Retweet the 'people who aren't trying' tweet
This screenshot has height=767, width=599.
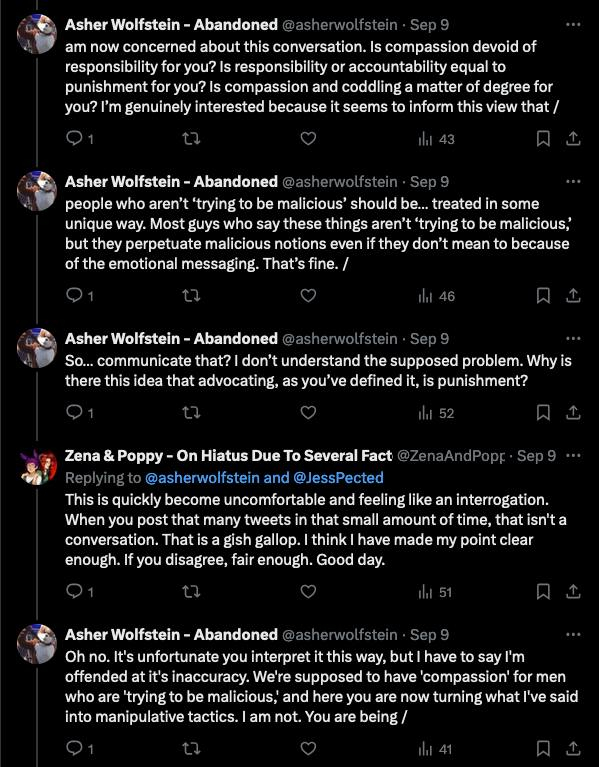click(191, 295)
